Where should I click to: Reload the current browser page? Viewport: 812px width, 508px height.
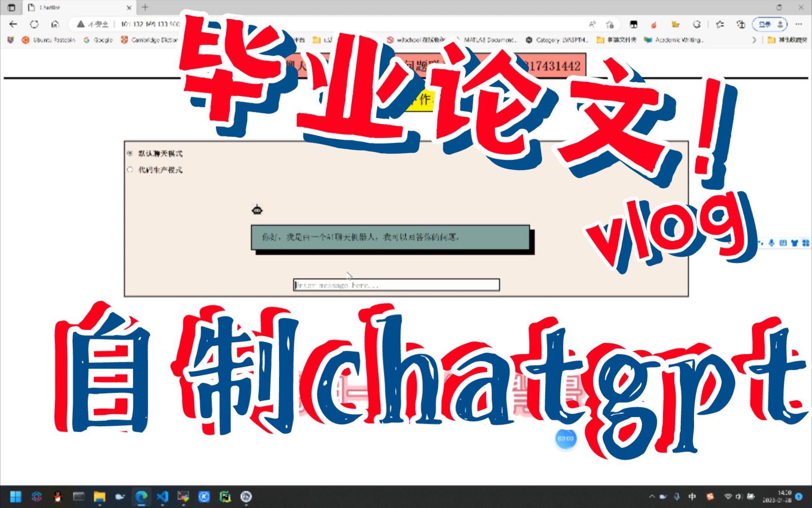tap(34, 24)
